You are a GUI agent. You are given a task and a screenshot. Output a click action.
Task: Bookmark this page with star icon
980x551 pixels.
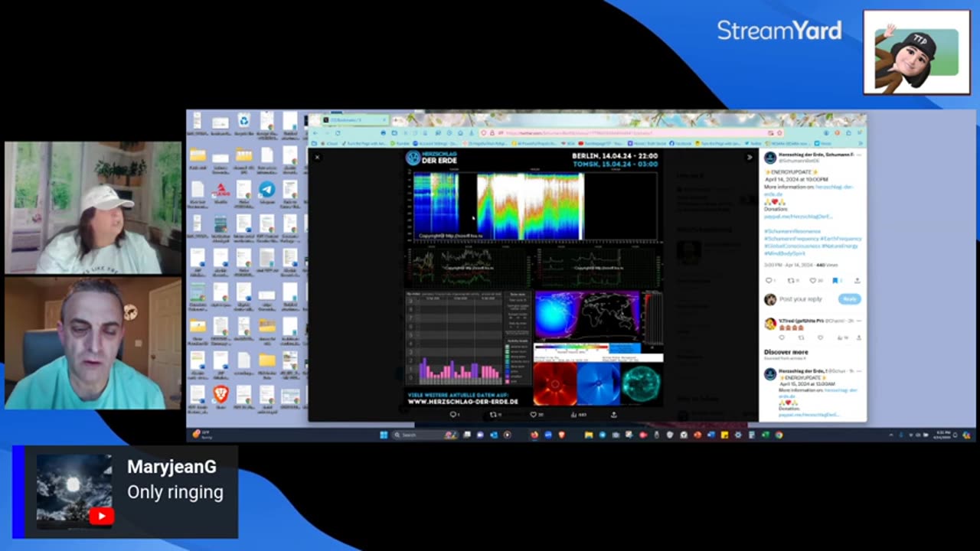(x=779, y=132)
